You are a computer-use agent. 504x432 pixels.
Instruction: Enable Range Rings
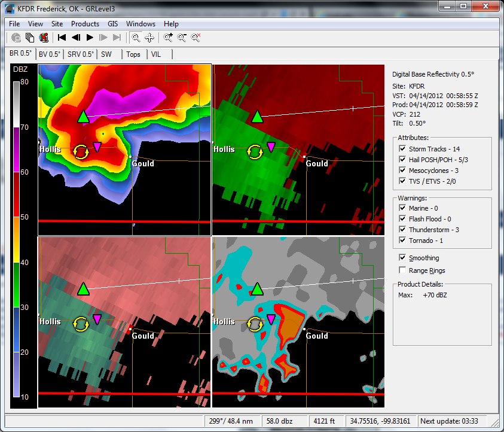pyautogui.click(x=402, y=270)
